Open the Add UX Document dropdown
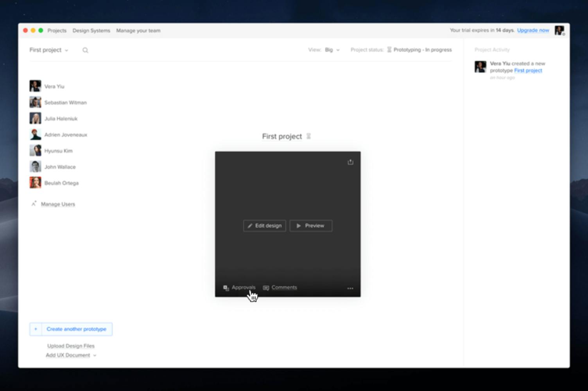 [94, 355]
